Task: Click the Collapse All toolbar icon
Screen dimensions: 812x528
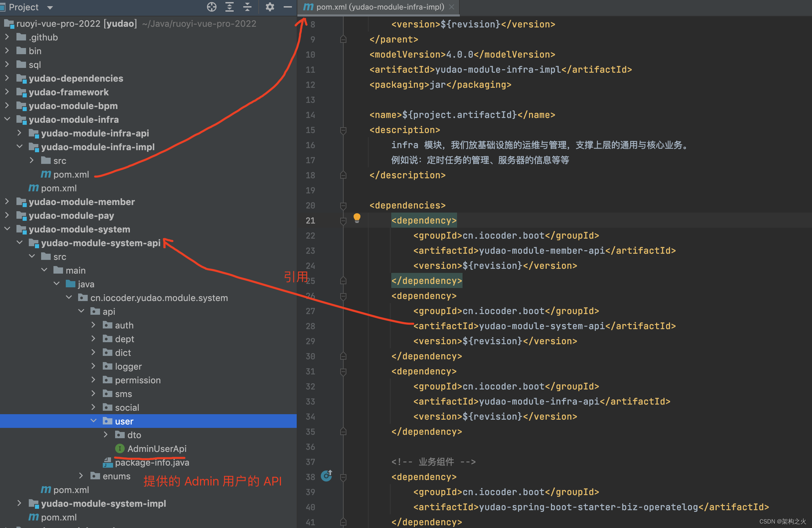Action: pyautogui.click(x=247, y=7)
